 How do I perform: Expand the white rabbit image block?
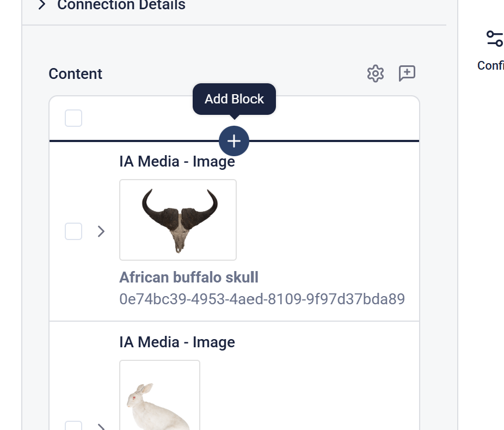pos(101,426)
